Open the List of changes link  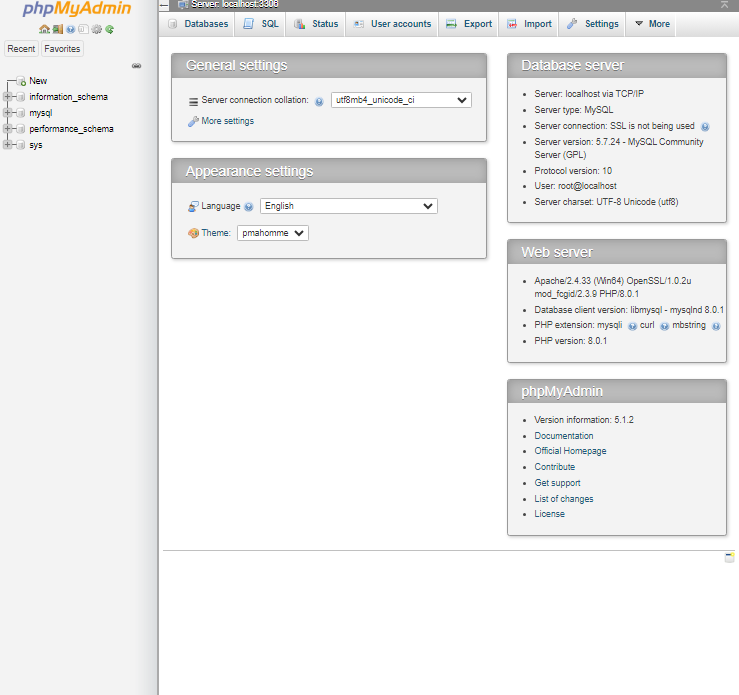pos(564,499)
